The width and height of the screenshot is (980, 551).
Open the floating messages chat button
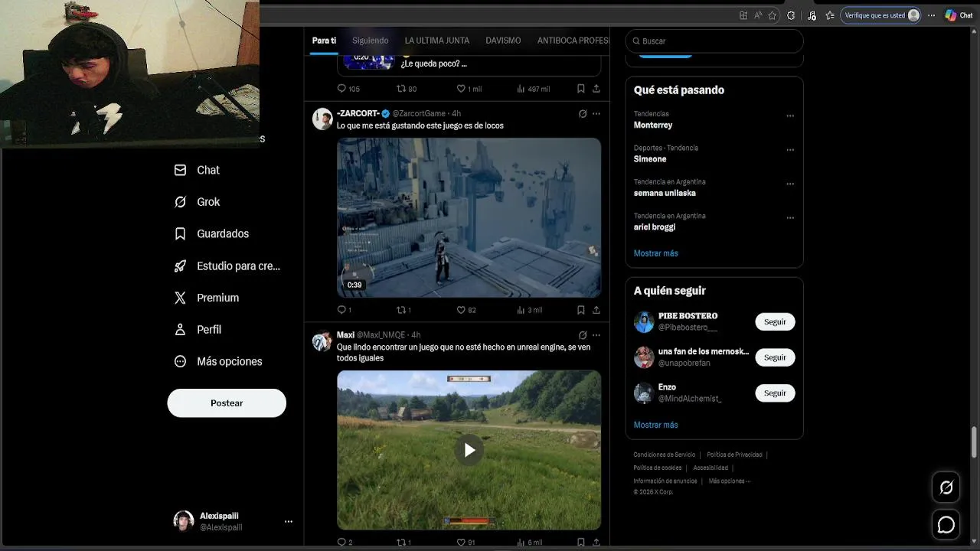(x=946, y=524)
